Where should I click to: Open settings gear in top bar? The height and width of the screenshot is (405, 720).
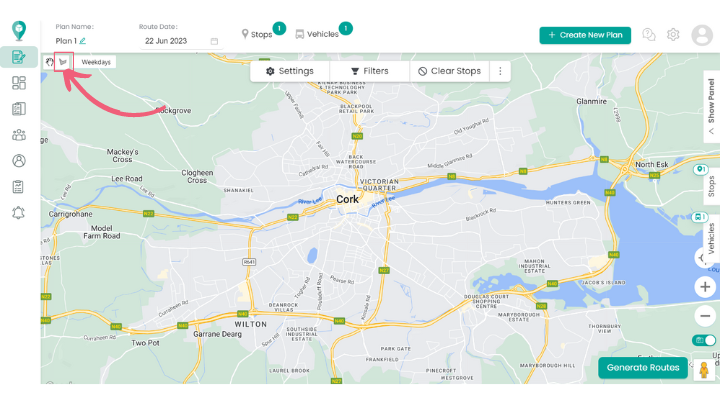(x=673, y=35)
